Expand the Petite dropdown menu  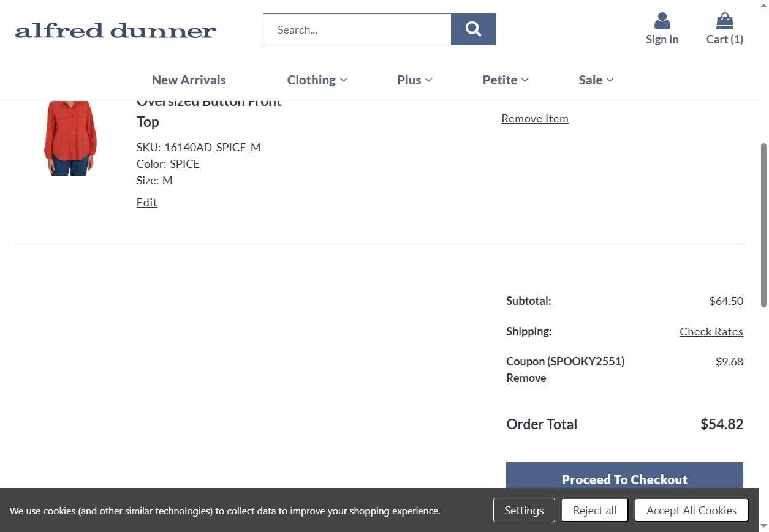coord(506,80)
